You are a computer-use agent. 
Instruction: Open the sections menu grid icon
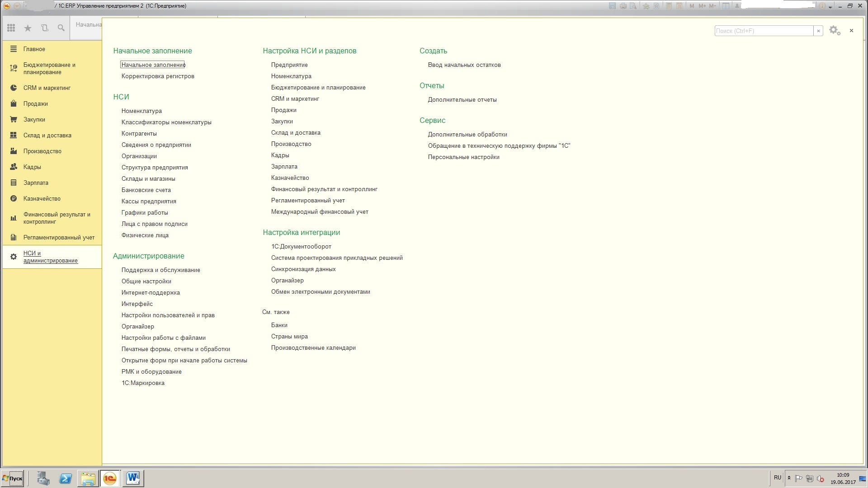(x=11, y=28)
